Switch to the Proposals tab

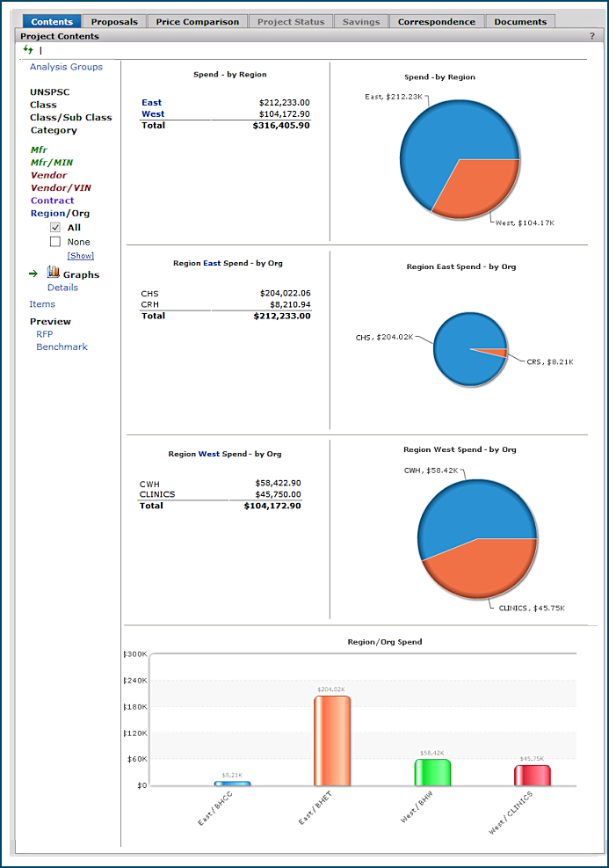pos(114,22)
